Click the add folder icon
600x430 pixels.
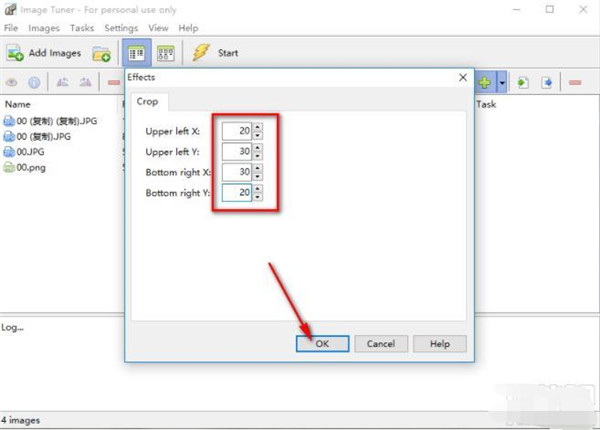point(101,54)
